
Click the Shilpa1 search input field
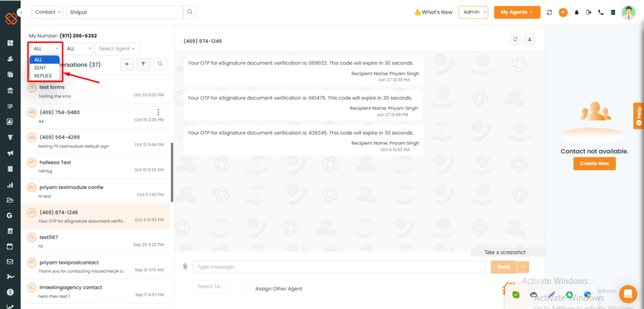coord(125,13)
